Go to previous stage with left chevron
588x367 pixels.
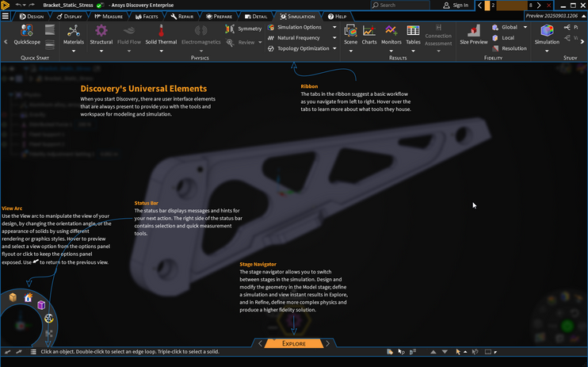(x=260, y=343)
